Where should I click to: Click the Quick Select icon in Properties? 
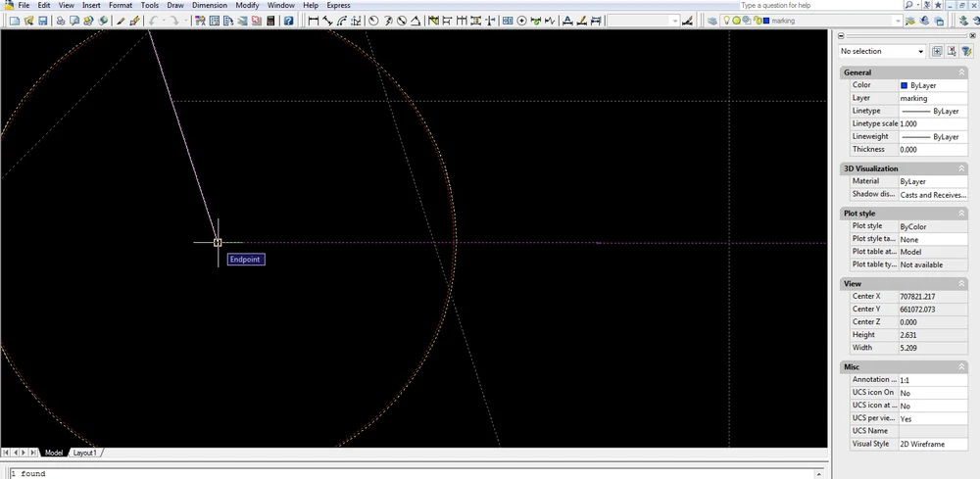[965, 51]
